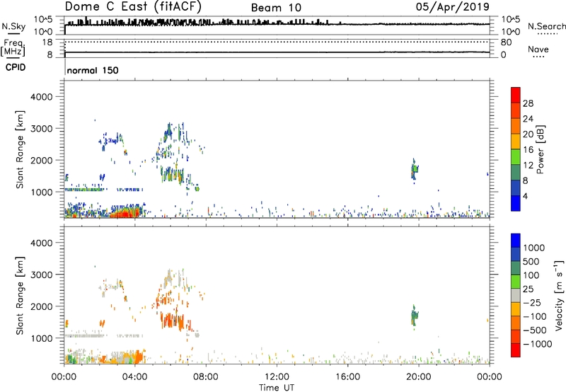Click the "18" tick on the frequency axis
This screenshot has width=566, height=392.
click(x=47, y=42)
